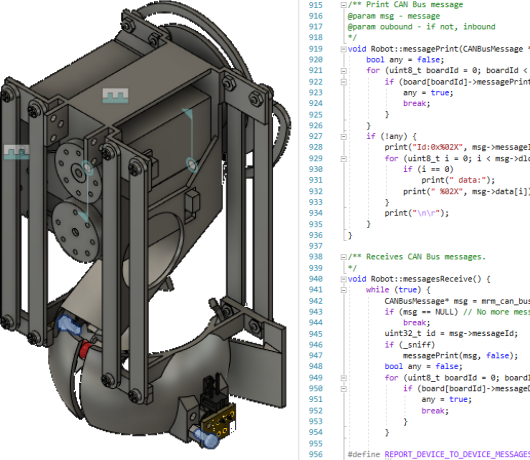Screen dimensions: 530x460
Task: Place cursor on REPORT_DEVICE_TO_DEVICE_MESSAGES define
Action: pyautogui.click(x=457, y=454)
